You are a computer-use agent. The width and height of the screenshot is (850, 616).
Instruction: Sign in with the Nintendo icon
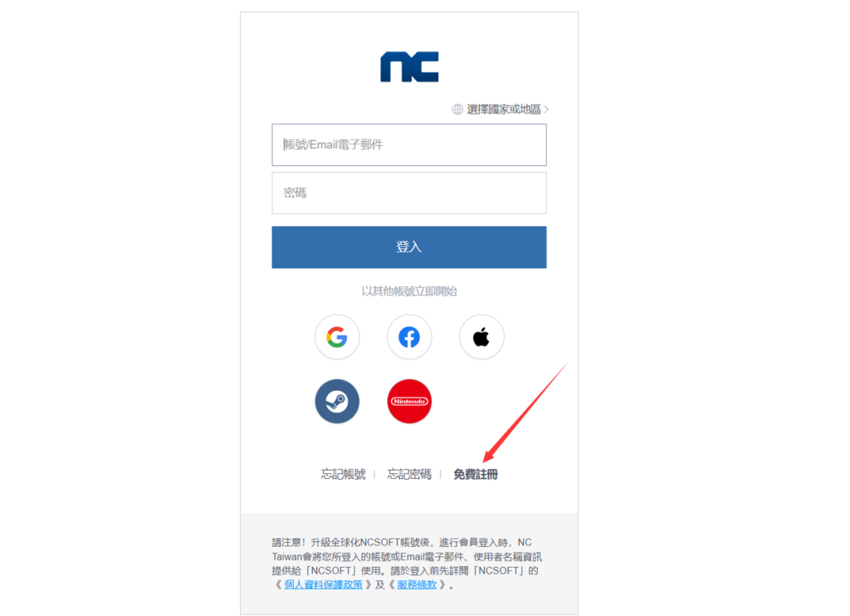[409, 401]
